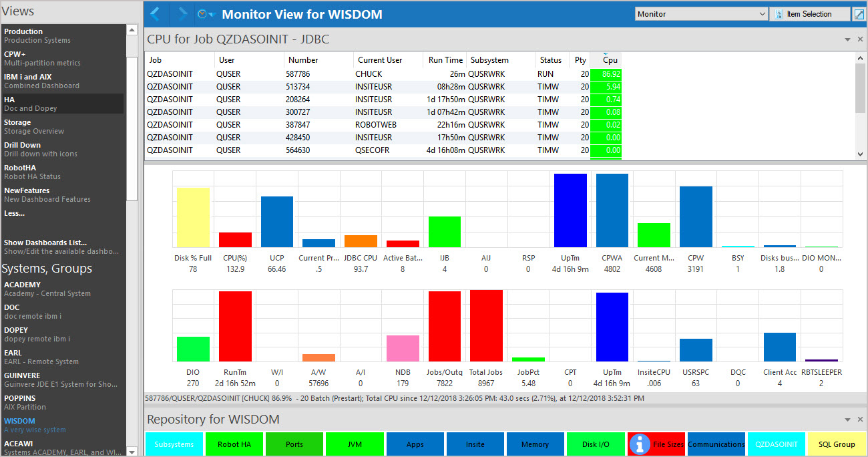Click the back arrow navigation icon

pyautogui.click(x=155, y=14)
